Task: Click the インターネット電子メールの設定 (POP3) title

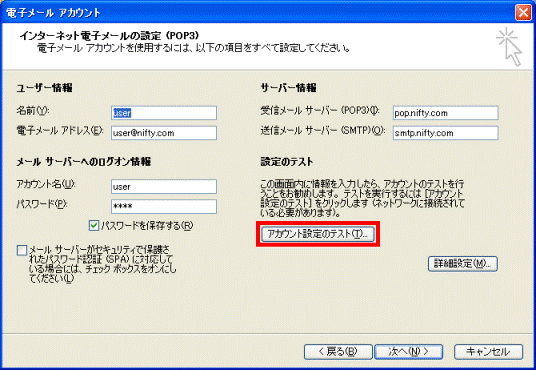Action: point(109,36)
